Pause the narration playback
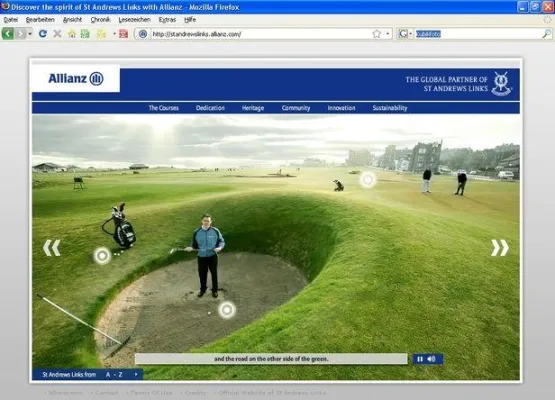Image resolution: width=555 pixels, height=400 pixels. pyautogui.click(x=420, y=359)
